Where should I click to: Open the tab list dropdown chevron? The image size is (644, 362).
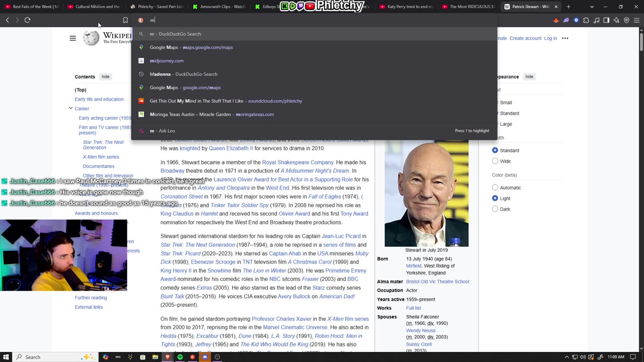tap(592, 7)
